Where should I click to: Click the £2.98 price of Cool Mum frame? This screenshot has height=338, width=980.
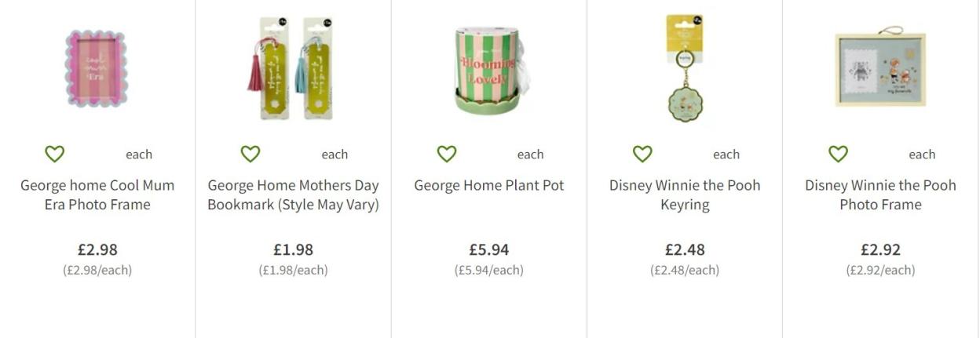click(97, 249)
